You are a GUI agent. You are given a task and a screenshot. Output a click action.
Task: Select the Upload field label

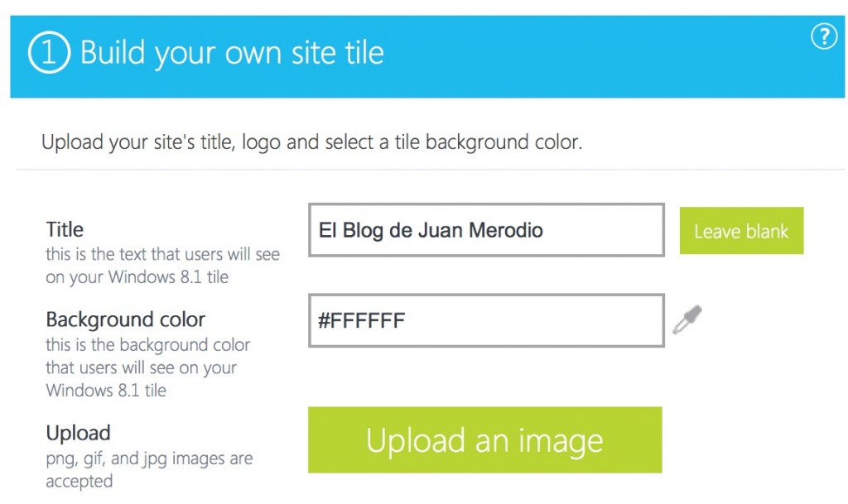pyautogui.click(x=78, y=433)
